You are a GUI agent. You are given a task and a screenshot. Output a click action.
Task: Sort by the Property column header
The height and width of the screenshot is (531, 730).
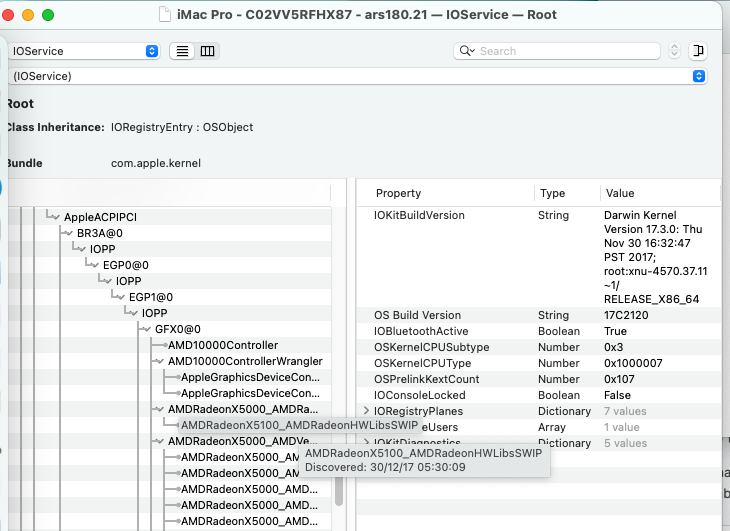click(x=399, y=193)
